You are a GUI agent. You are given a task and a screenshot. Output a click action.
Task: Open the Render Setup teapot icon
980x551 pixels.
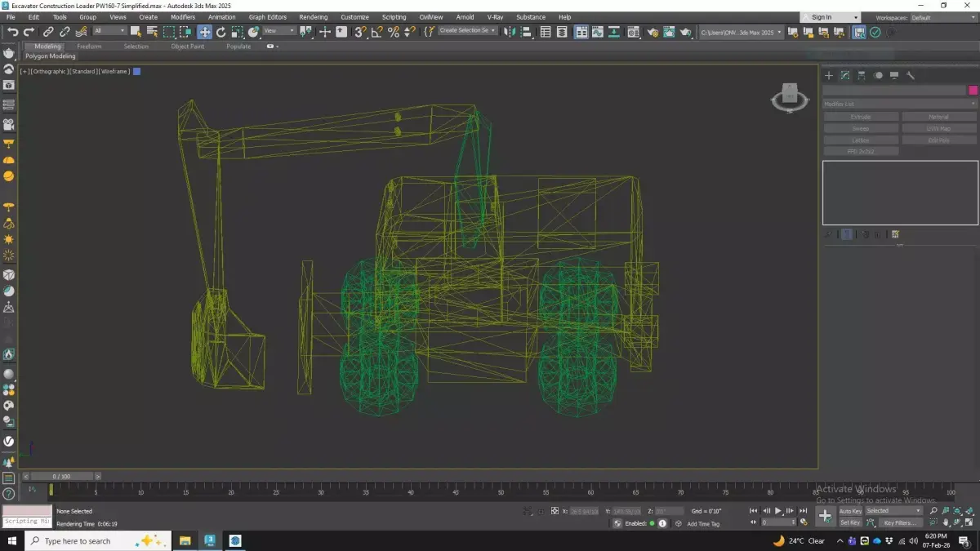pos(653,32)
